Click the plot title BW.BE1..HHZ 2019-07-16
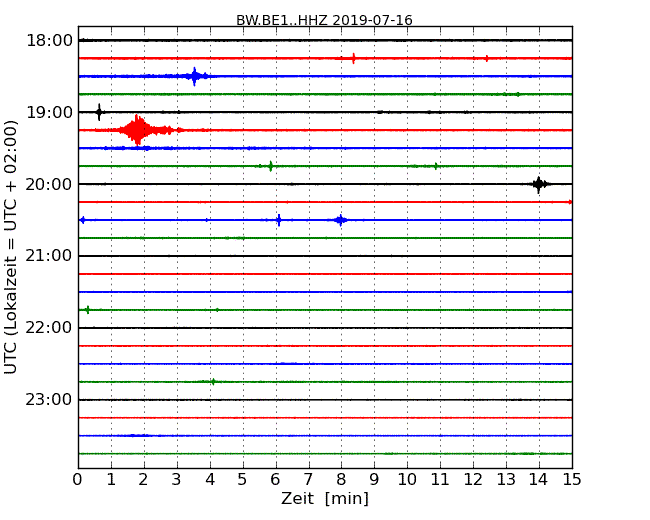Viewport: 650px width, 520px height. click(324, 20)
